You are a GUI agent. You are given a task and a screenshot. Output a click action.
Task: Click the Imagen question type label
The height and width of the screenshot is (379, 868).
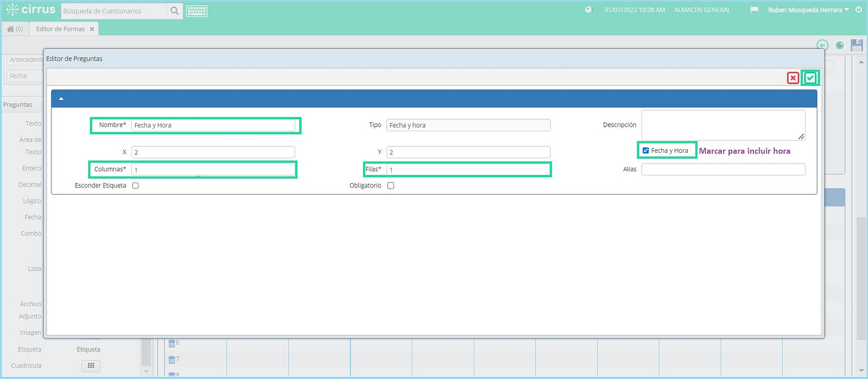[30, 332]
